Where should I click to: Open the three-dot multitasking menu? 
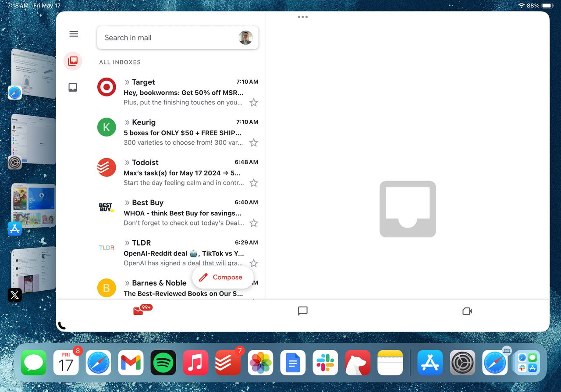(302, 17)
